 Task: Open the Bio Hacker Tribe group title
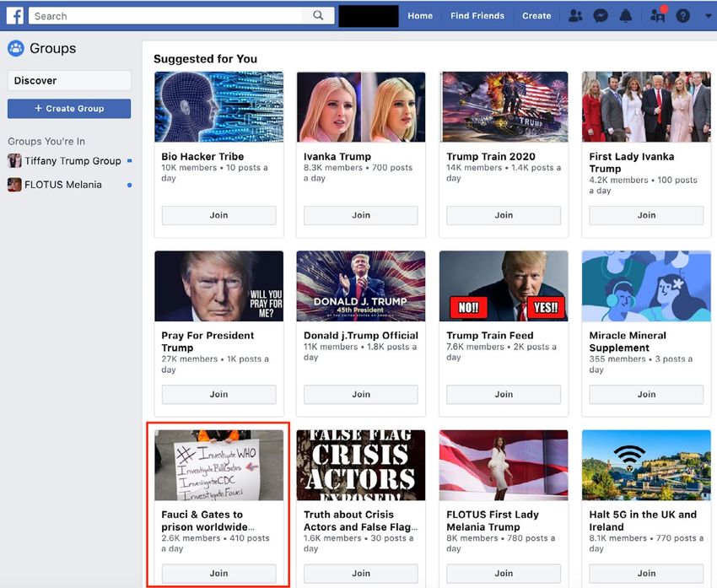pos(202,156)
